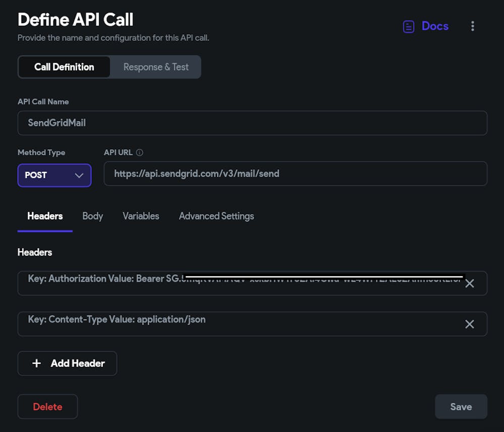Click the API URL info icon
Image resolution: width=504 pixels, height=432 pixels.
tap(140, 152)
